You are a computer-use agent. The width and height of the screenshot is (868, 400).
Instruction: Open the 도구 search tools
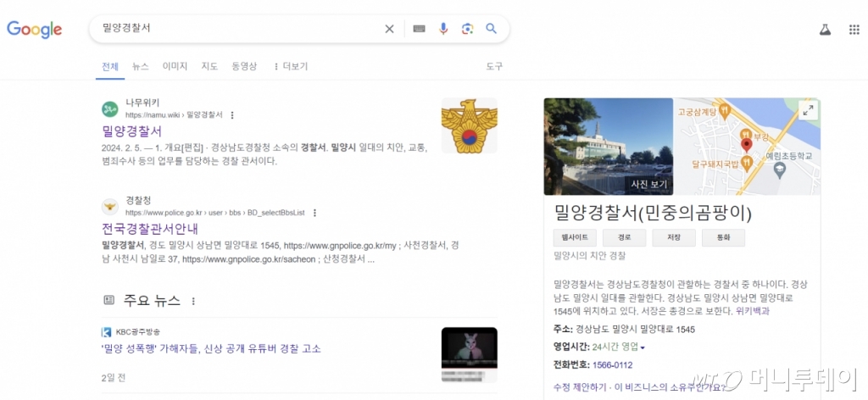click(x=494, y=66)
